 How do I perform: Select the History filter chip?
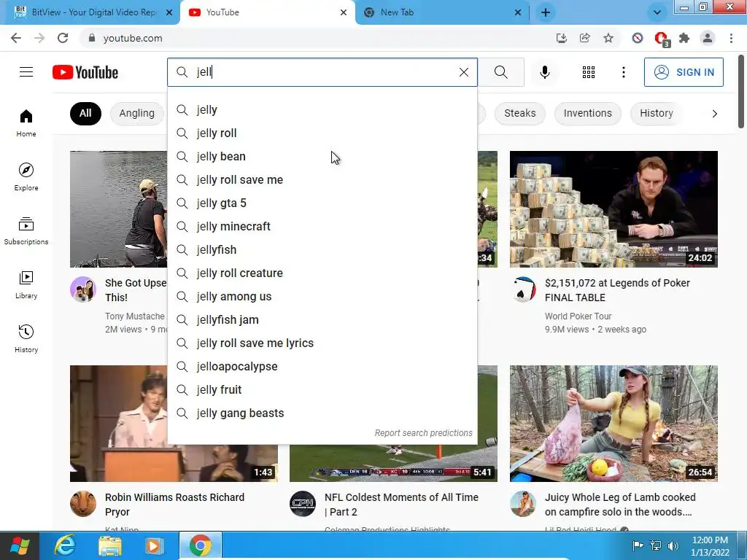656,113
